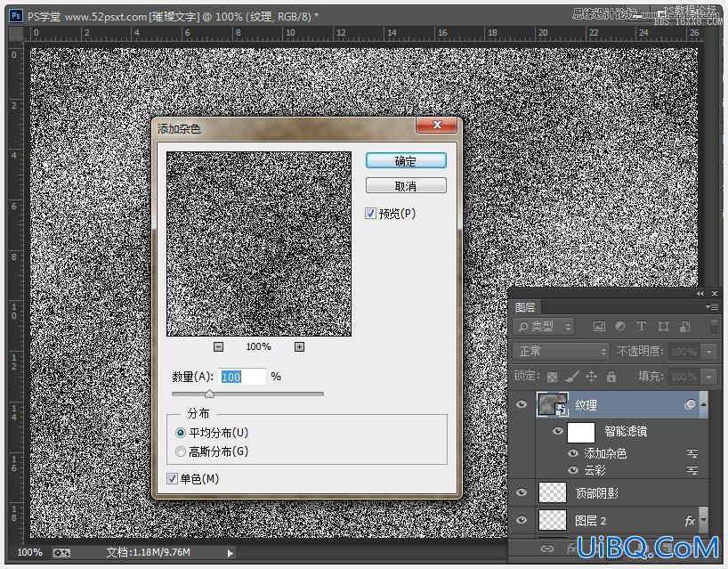Click 文档:1.18M/9.76M status text

pos(149,553)
